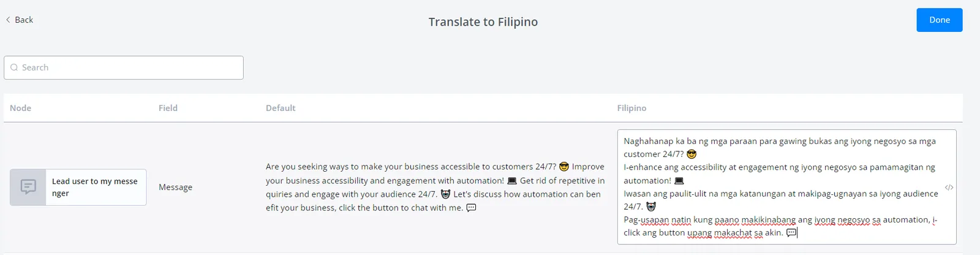Click the sunglasses emoji in default text

564,167
